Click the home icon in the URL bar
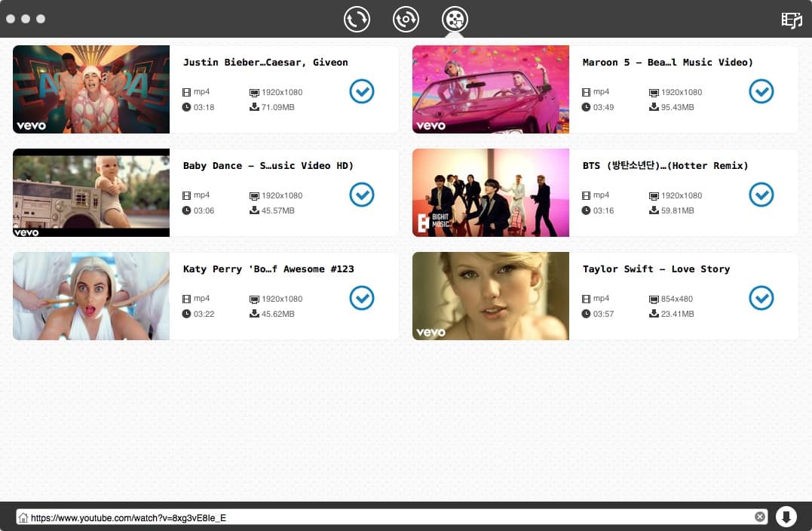This screenshot has height=531, width=812. 23,517
